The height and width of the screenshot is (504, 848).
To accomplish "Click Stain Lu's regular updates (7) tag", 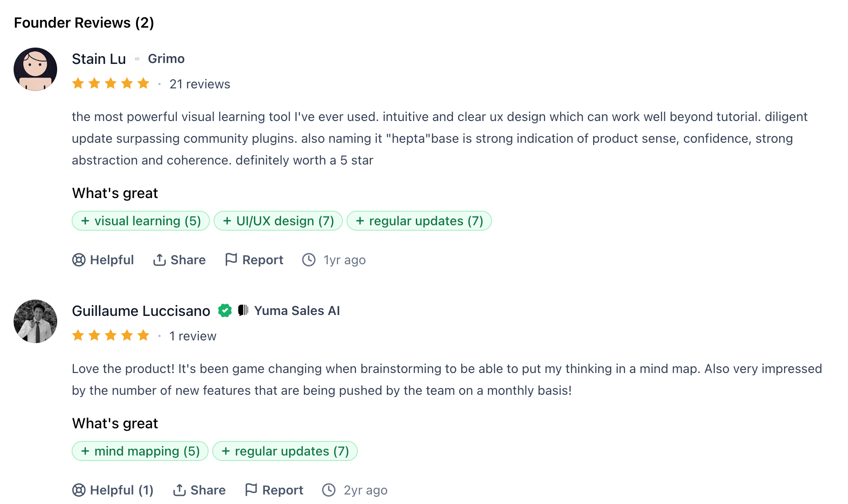I will (x=419, y=221).
